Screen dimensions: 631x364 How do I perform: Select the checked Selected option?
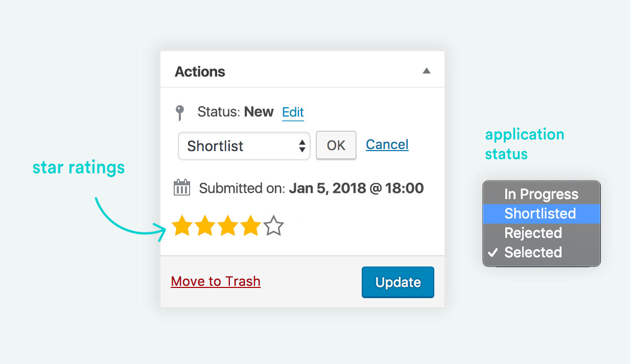click(x=533, y=252)
